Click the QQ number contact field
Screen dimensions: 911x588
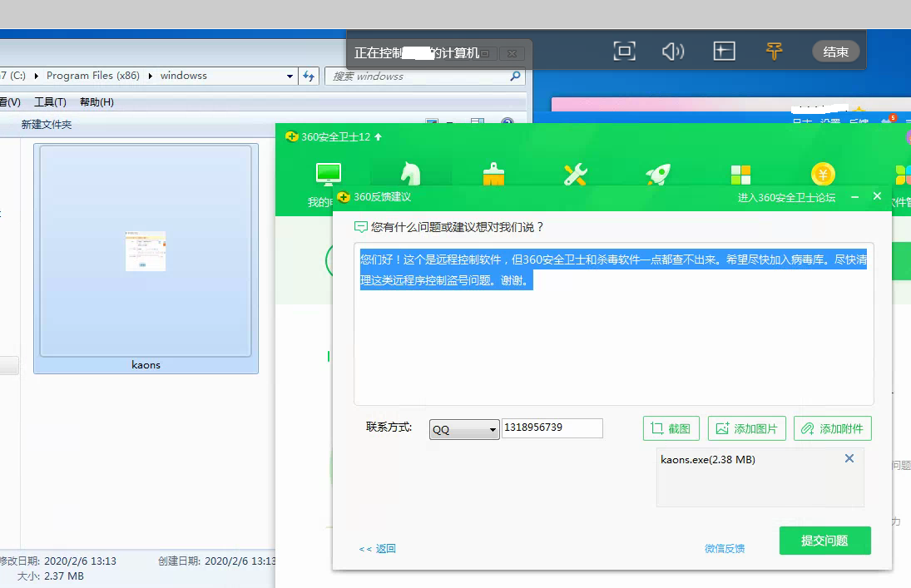click(552, 427)
